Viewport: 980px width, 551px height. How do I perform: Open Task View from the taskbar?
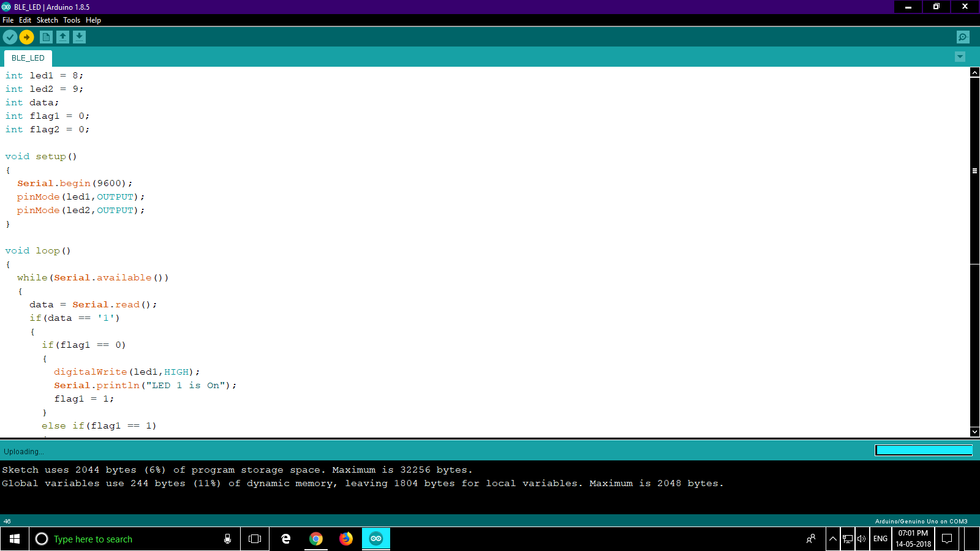pyautogui.click(x=255, y=539)
